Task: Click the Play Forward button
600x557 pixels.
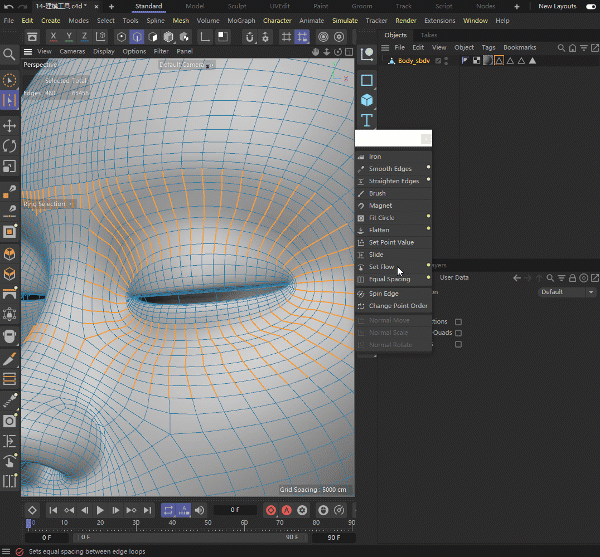Action: click(101, 510)
